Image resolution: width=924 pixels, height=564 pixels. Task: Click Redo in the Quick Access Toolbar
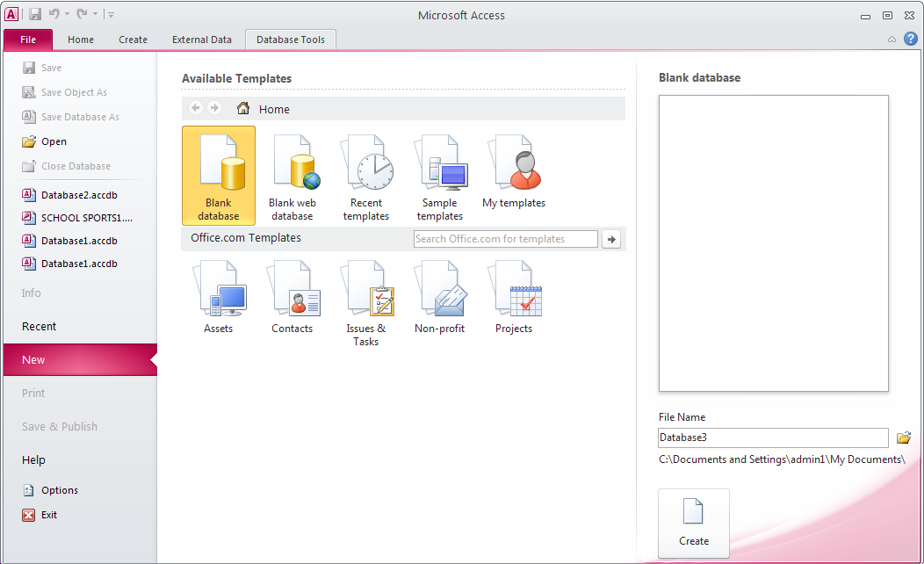[x=82, y=13]
